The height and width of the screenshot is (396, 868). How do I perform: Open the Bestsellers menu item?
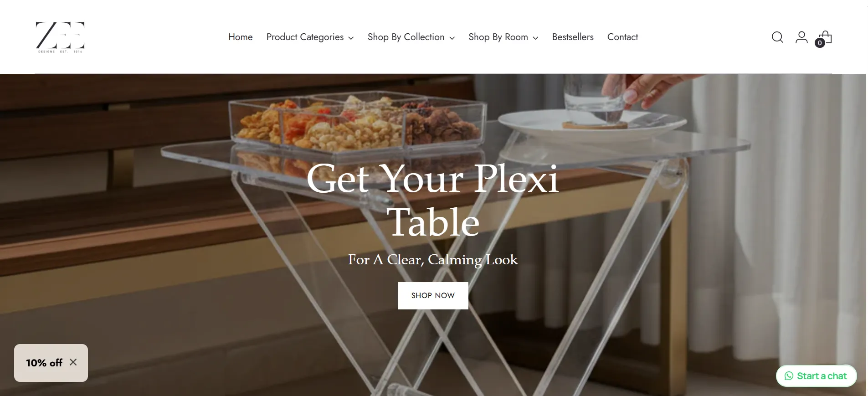tap(573, 37)
